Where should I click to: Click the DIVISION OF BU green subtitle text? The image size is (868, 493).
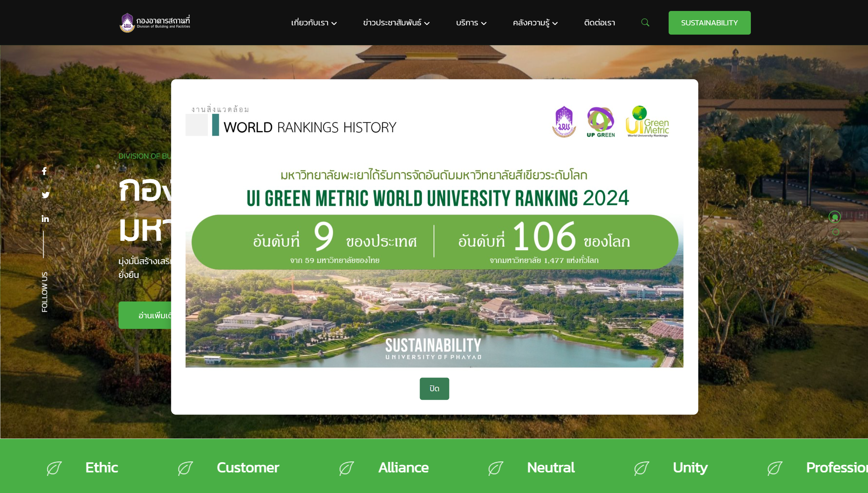click(145, 156)
